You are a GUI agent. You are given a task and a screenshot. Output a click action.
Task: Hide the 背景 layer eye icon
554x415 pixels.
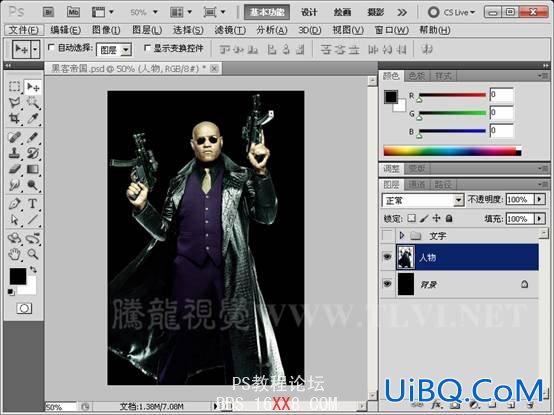pyautogui.click(x=388, y=284)
